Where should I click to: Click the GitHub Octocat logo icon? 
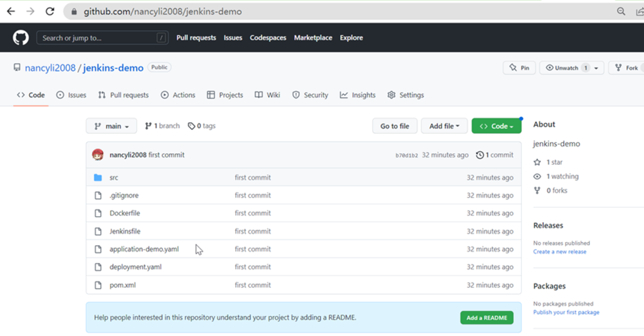tap(21, 38)
